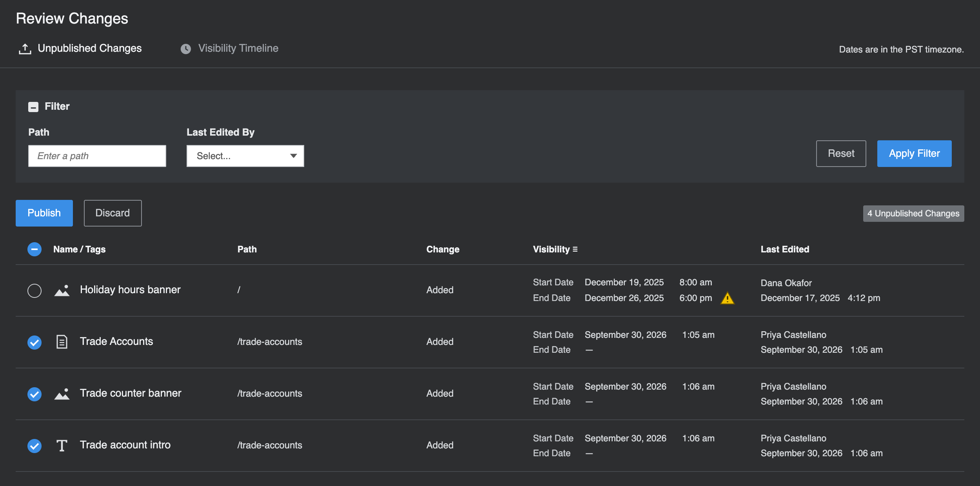Uncheck the Trade account intro checkbox
980x486 pixels.
[x=34, y=446]
